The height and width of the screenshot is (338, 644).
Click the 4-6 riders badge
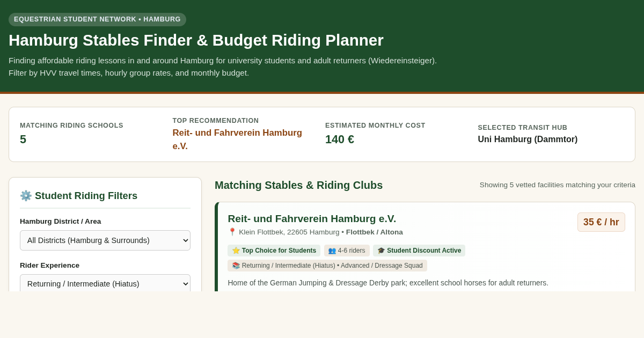click(347, 251)
